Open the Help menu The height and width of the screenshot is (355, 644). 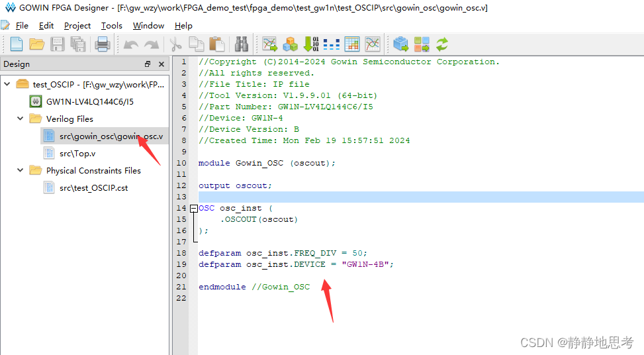click(x=183, y=25)
